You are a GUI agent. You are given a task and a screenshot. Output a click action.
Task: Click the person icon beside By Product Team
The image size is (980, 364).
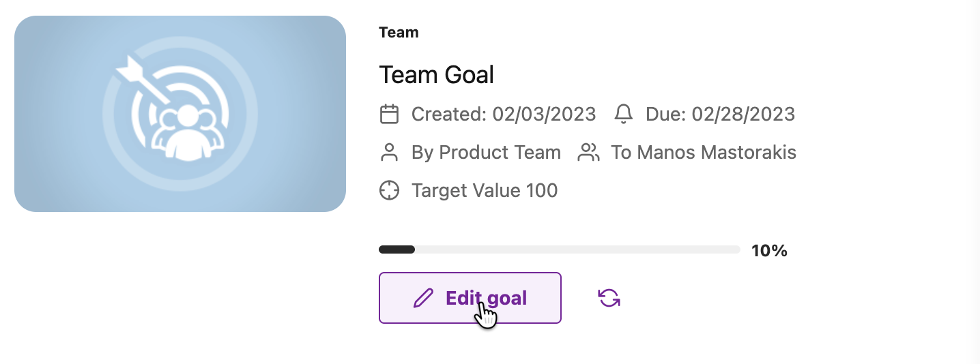click(x=389, y=152)
